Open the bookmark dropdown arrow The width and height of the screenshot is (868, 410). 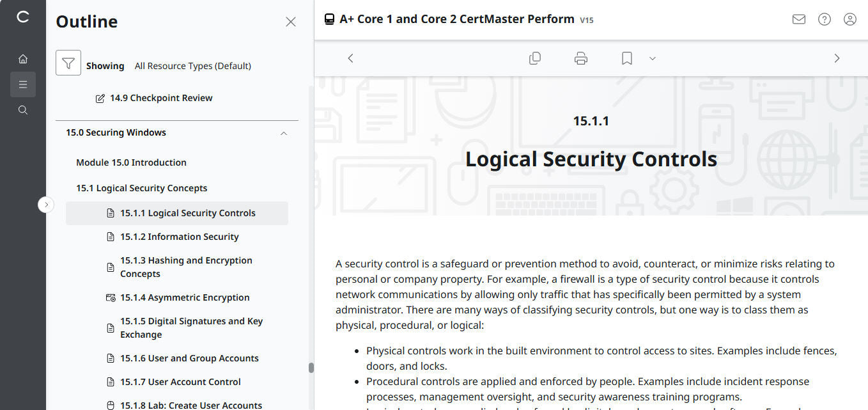[653, 58]
